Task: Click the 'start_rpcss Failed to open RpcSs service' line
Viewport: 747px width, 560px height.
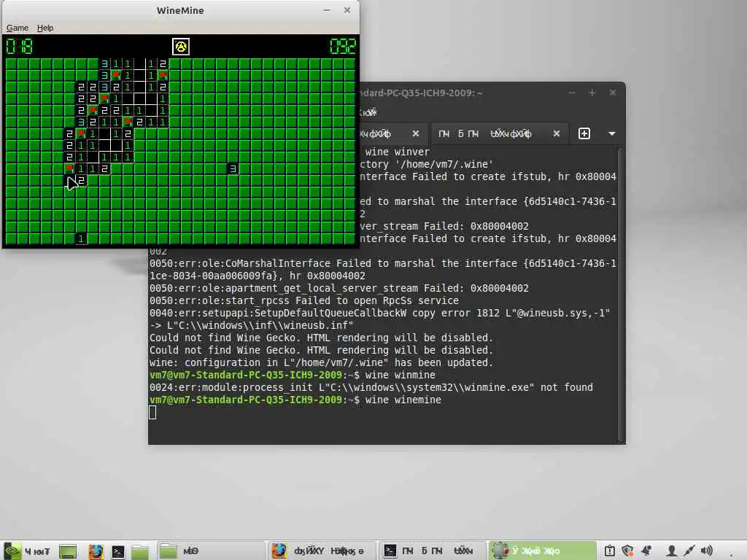Action: [304, 301]
